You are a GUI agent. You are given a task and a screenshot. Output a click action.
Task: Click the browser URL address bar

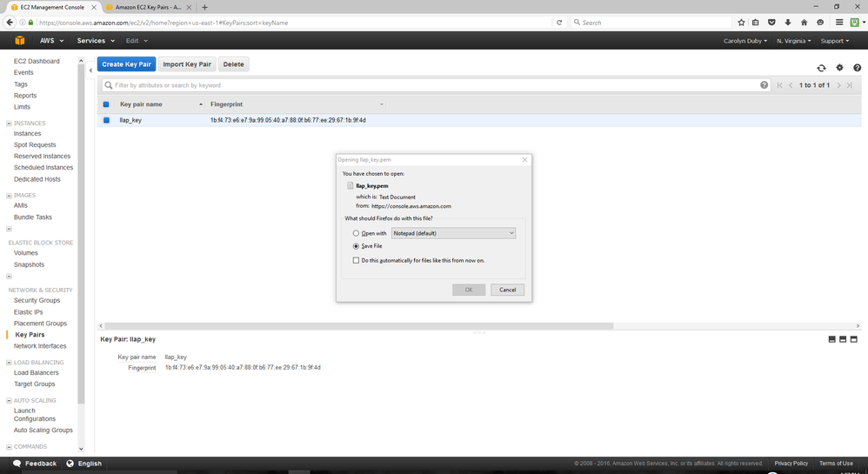[x=293, y=23]
